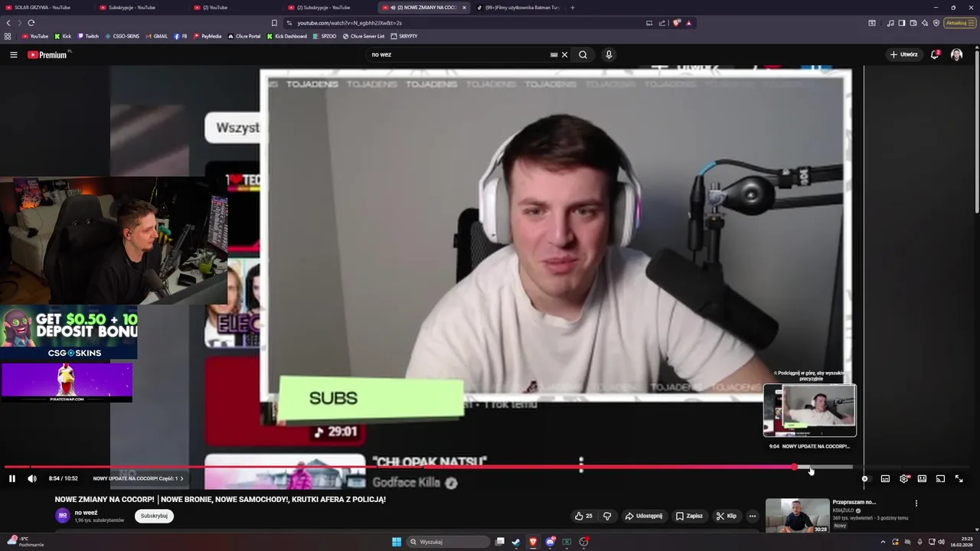Open the SKRYPTY bookmarks folder

click(x=404, y=36)
